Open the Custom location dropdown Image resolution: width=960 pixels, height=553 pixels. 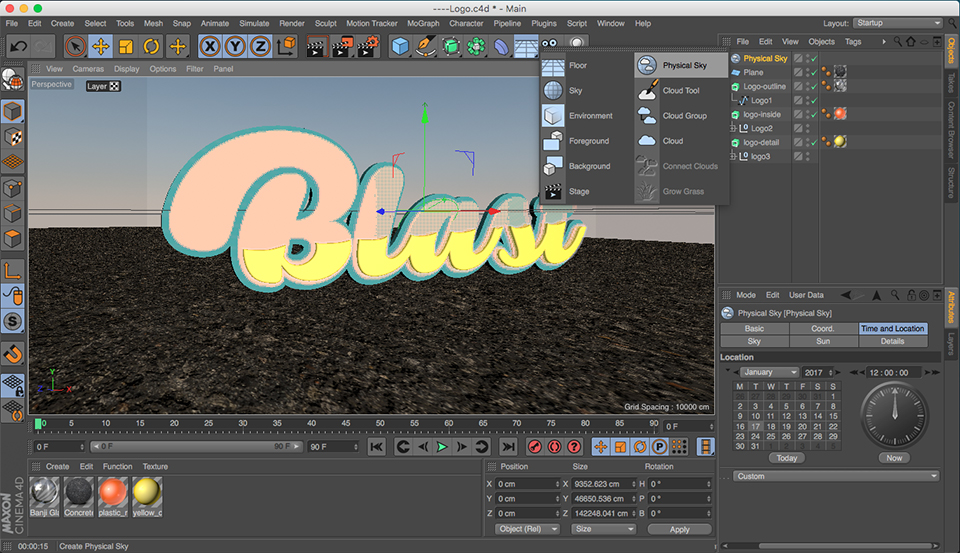836,476
